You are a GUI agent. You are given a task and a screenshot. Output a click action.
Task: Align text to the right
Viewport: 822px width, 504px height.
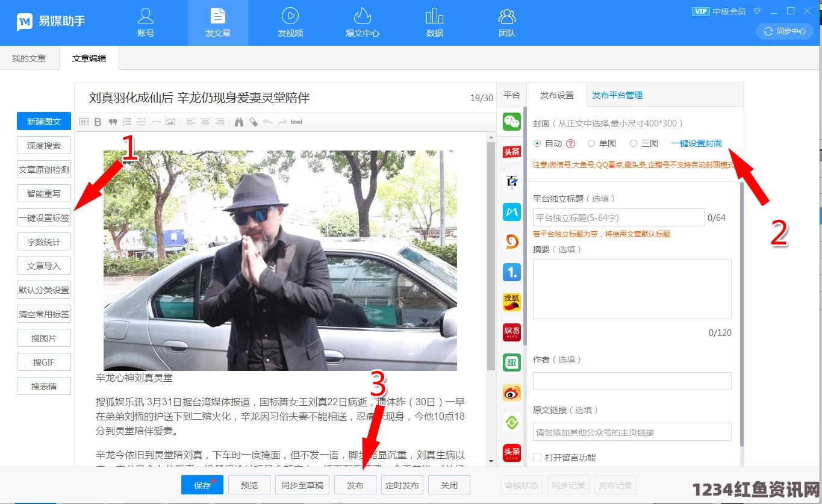tap(220, 122)
